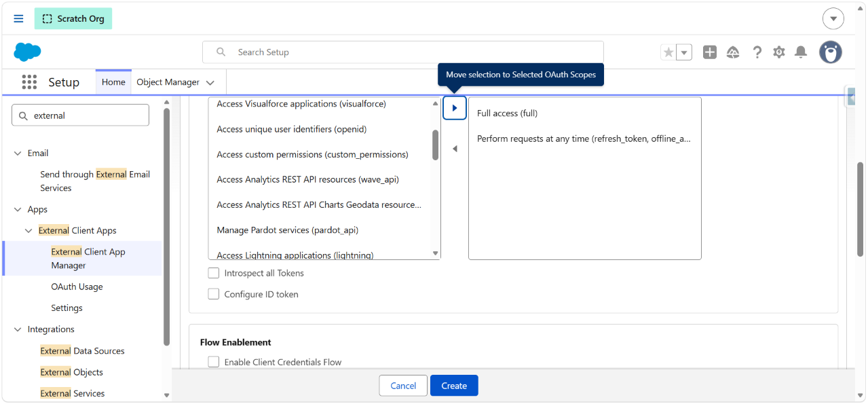This screenshot has width=868, height=404.
Task: Click into the Search Setup field
Action: point(403,52)
